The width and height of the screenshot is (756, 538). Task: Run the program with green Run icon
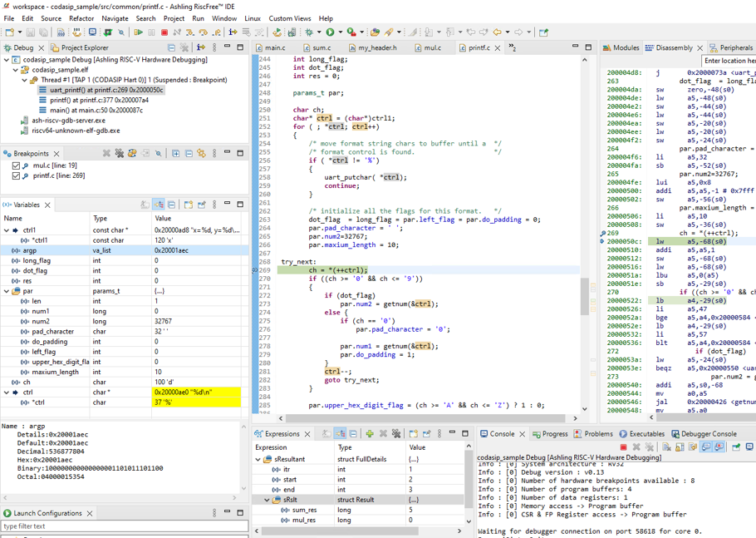(330, 32)
